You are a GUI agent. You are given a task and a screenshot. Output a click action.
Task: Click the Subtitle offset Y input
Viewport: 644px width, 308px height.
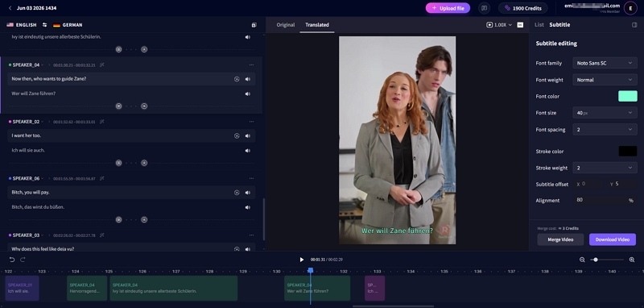point(622,184)
